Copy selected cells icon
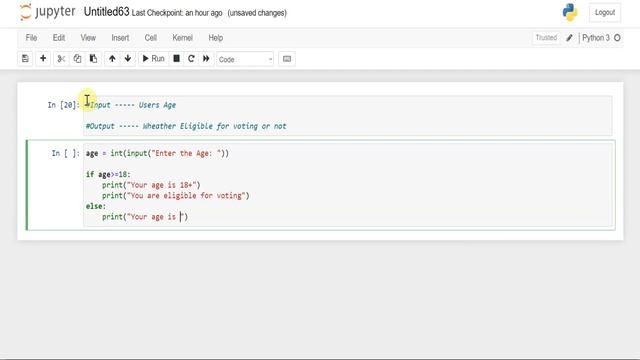 point(77,59)
